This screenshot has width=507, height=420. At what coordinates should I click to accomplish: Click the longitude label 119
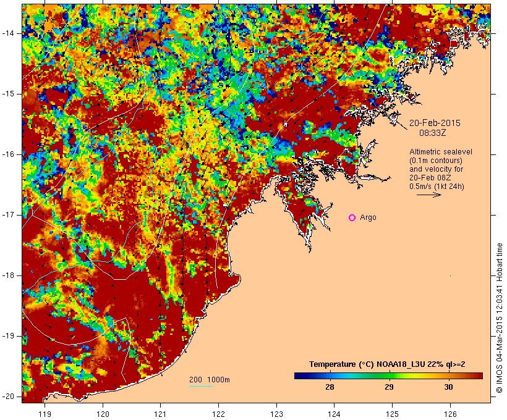click(45, 414)
